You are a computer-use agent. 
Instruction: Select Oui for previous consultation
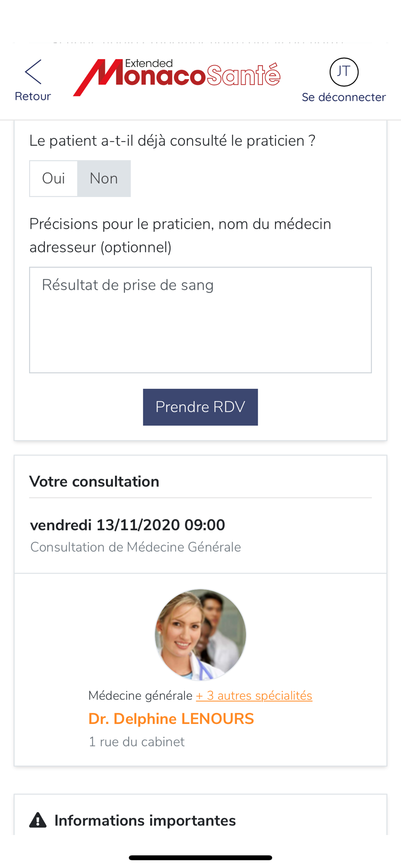53,178
